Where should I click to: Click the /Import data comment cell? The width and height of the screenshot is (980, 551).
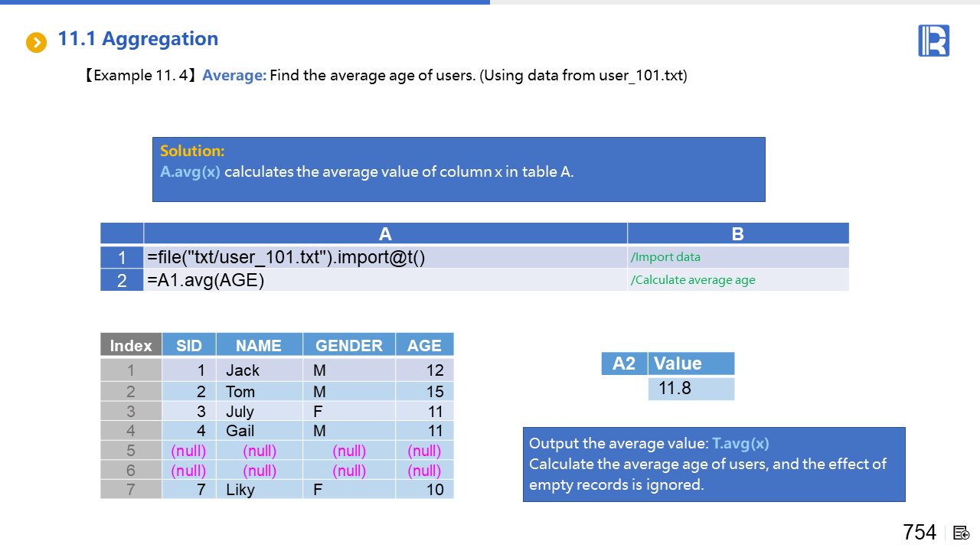pos(737,257)
